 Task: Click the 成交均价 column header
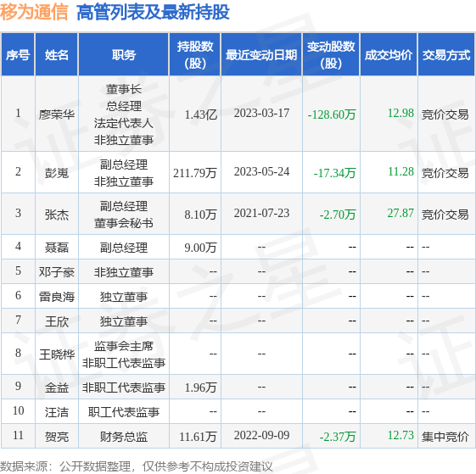point(389,54)
